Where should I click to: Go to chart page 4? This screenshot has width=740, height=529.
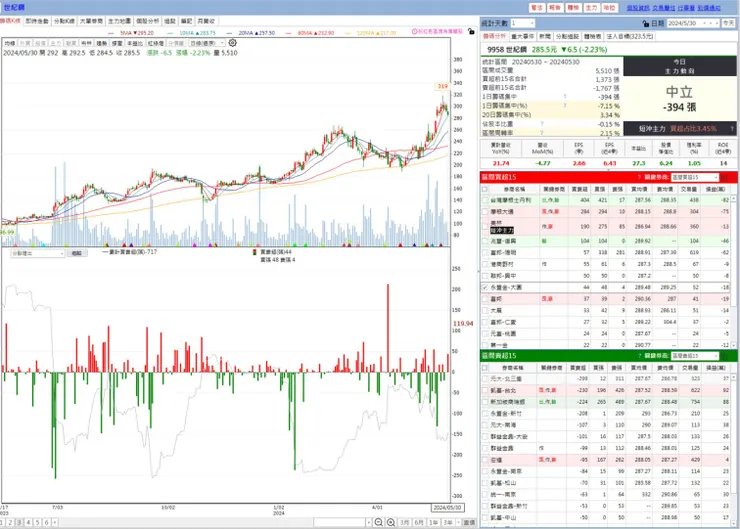28,522
